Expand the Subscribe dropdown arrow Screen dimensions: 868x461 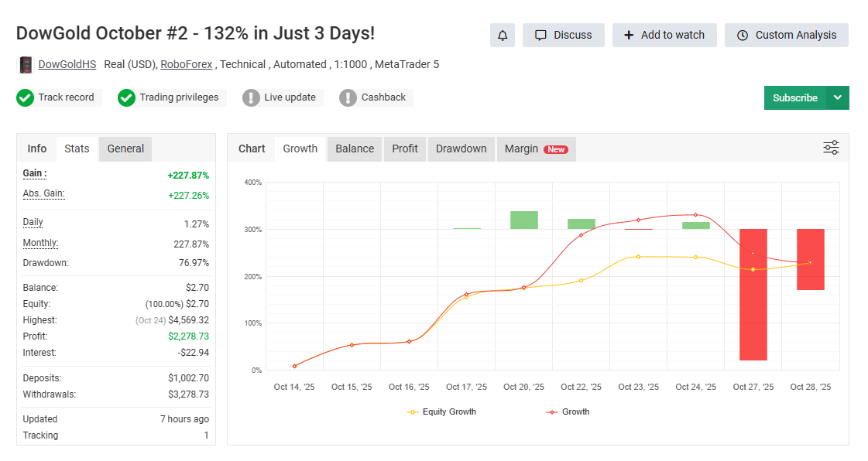[837, 97]
